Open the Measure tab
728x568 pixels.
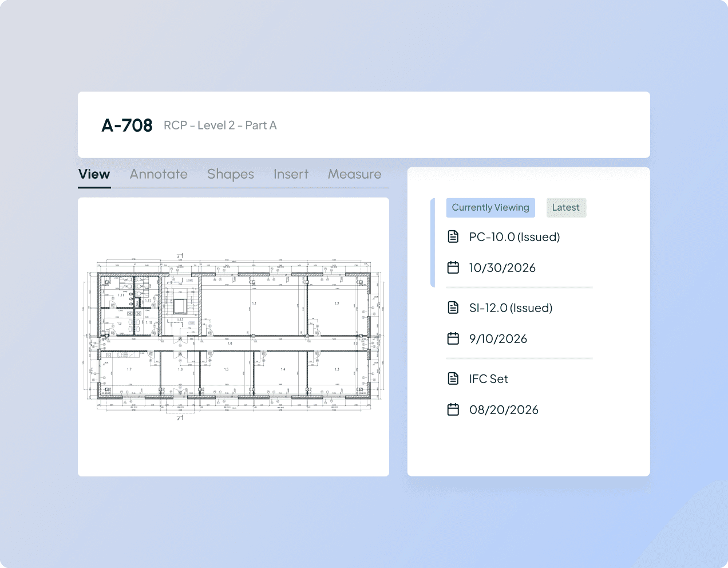[355, 174]
